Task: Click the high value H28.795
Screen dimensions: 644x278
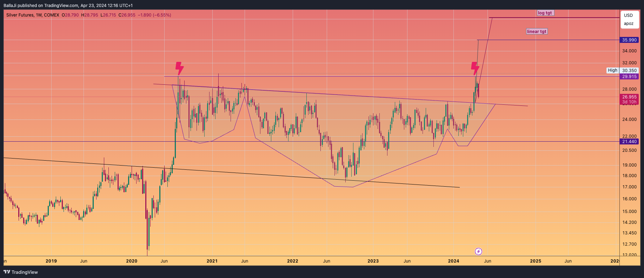Action: pos(89,15)
